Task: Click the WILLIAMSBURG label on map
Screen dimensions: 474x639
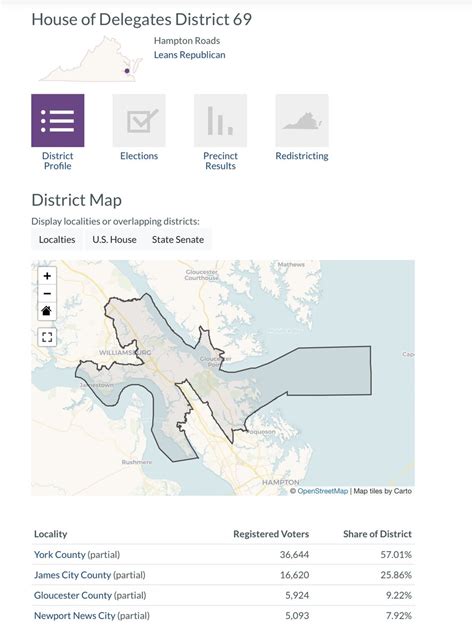Action: (125, 353)
